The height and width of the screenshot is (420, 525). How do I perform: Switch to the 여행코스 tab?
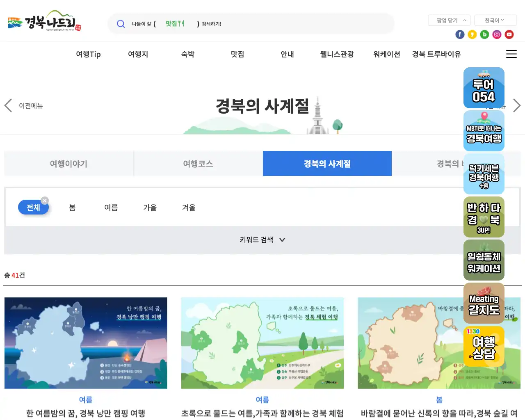click(x=198, y=164)
